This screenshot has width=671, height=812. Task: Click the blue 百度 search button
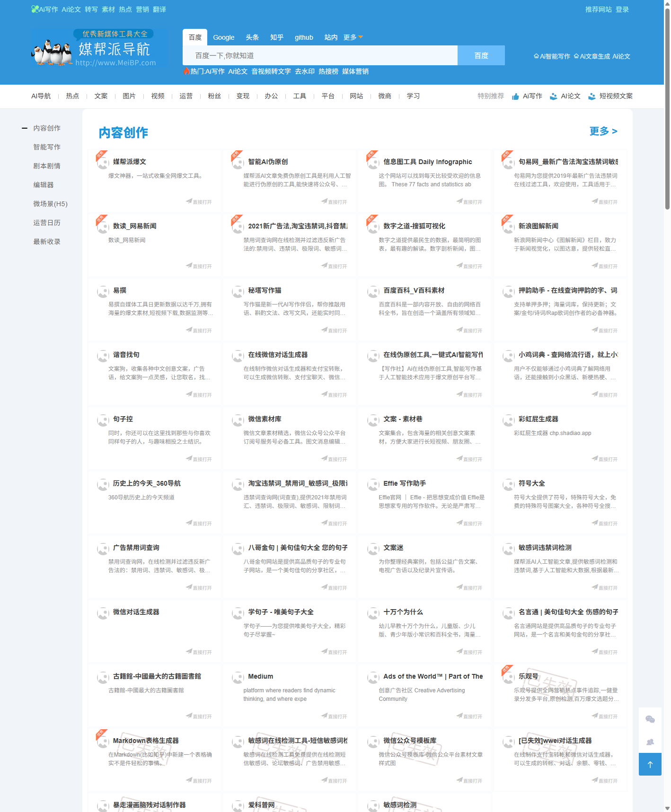[481, 55]
